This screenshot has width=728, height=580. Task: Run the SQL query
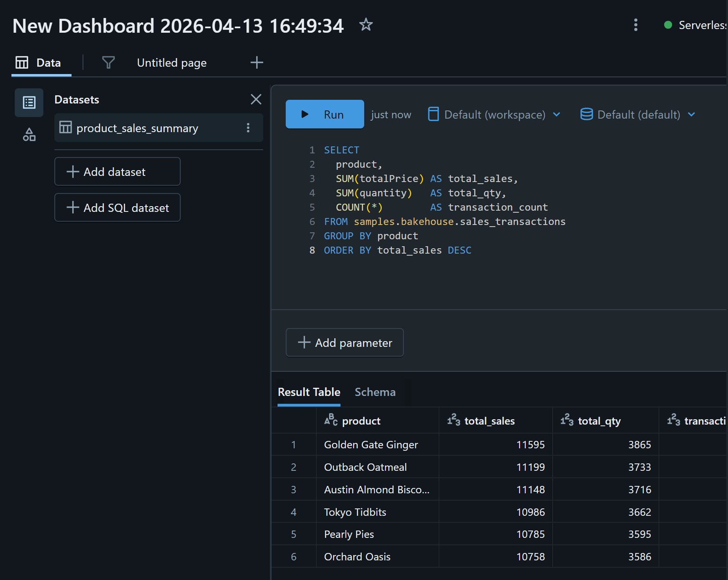pos(325,115)
